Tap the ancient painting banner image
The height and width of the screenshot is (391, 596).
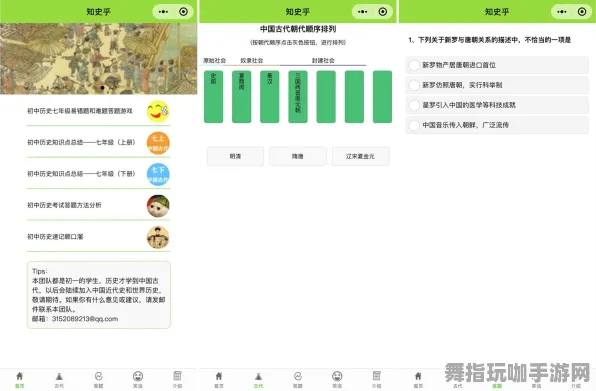pos(98,59)
